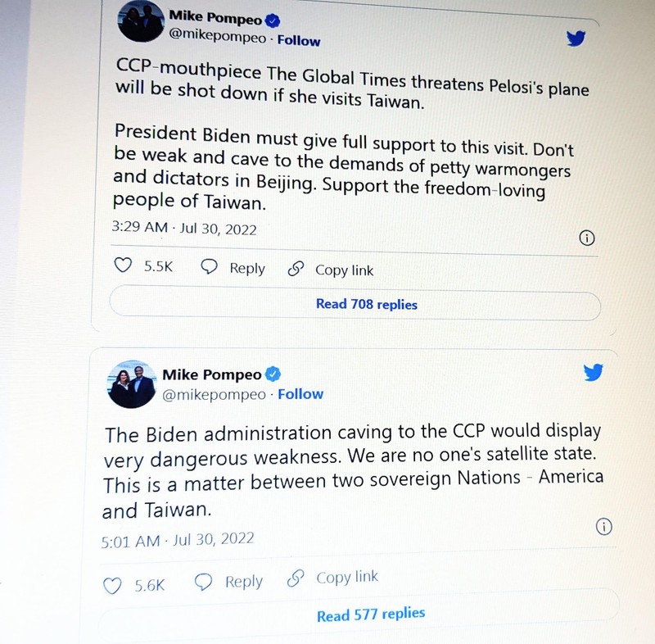Click the info icon on the first tweet
The width and height of the screenshot is (655, 644).
point(586,238)
